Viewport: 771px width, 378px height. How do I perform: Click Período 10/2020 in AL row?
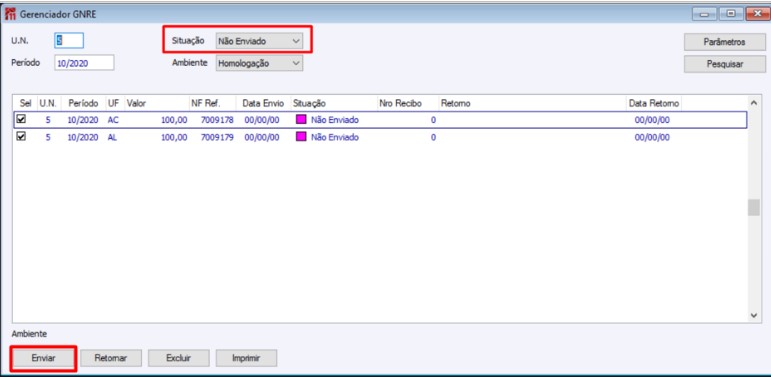pos(83,138)
